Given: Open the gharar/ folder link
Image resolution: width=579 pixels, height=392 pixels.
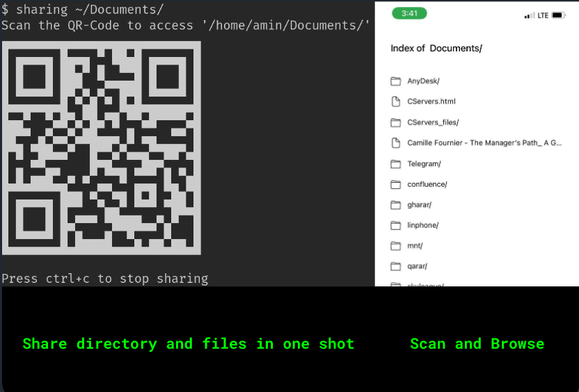Looking at the screenshot, I should 419,204.
